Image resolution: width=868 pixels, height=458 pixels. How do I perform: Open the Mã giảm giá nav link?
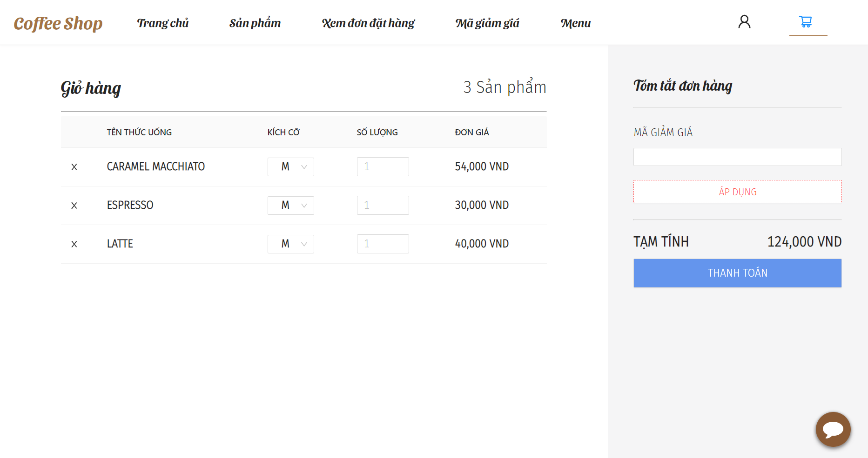point(487,23)
